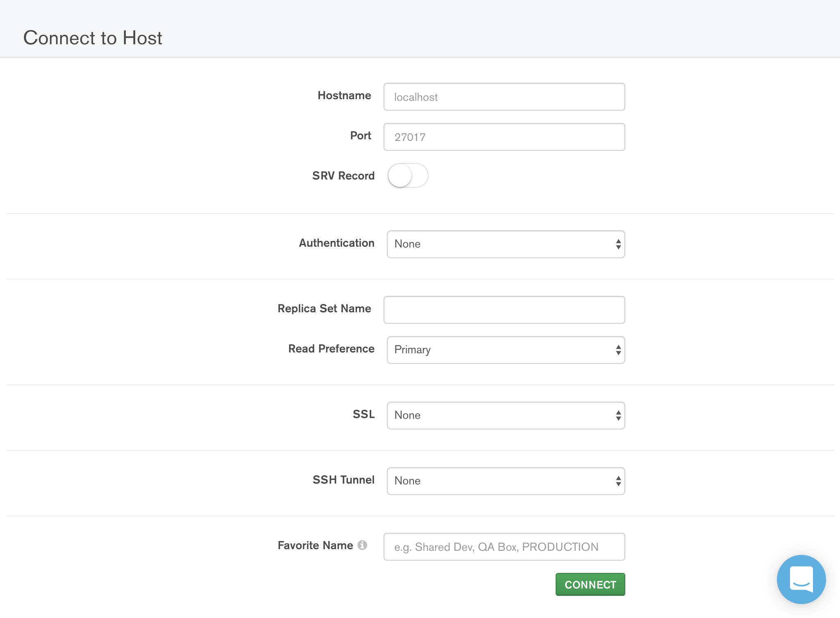Click the SSL dropdown arrow
This screenshot has width=840, height=618.
point(618,415)
